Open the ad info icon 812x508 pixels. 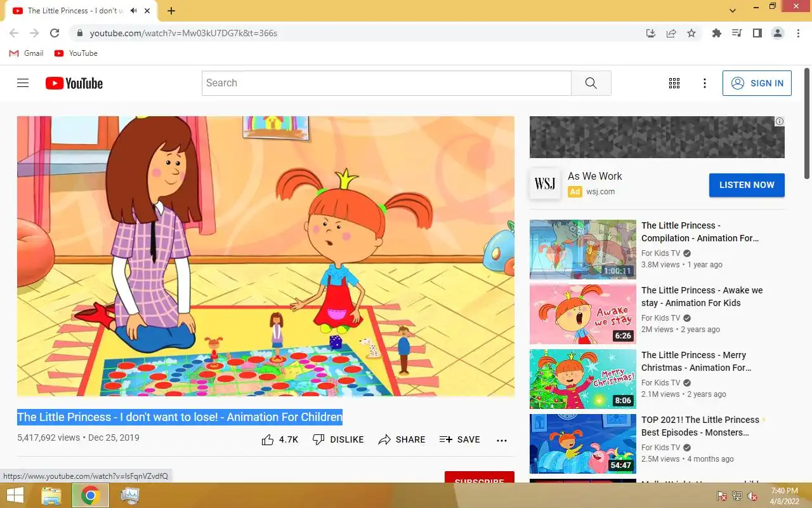(780, 121)
